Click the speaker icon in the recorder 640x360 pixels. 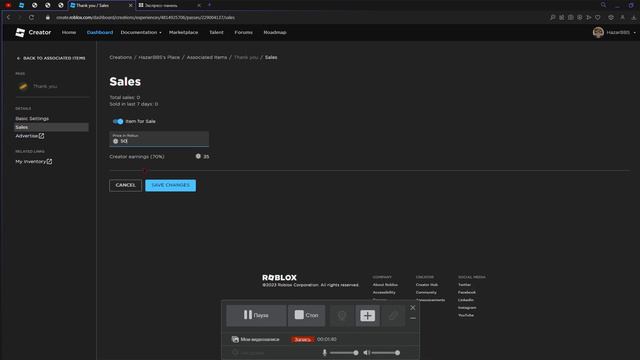point(367,353)
